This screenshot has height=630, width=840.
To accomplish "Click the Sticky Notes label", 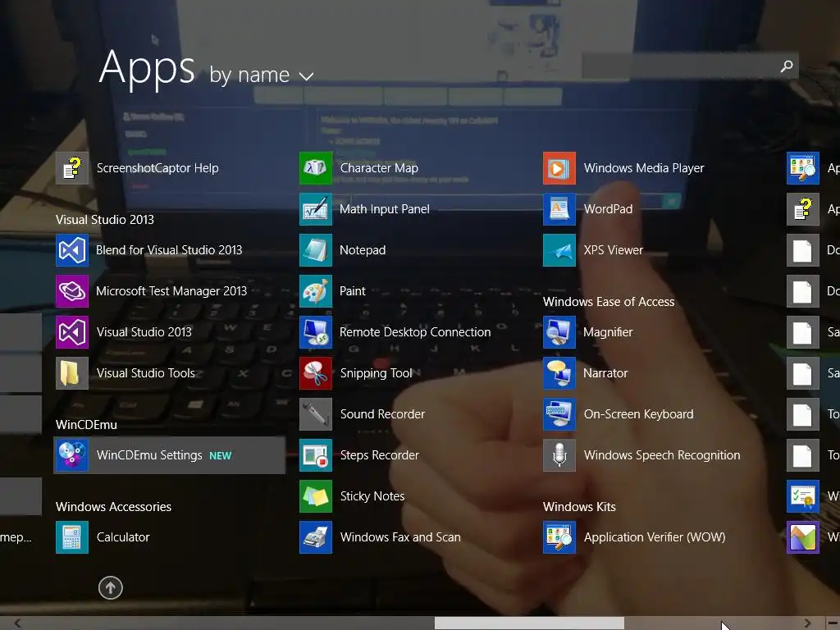I will point(372,496).
